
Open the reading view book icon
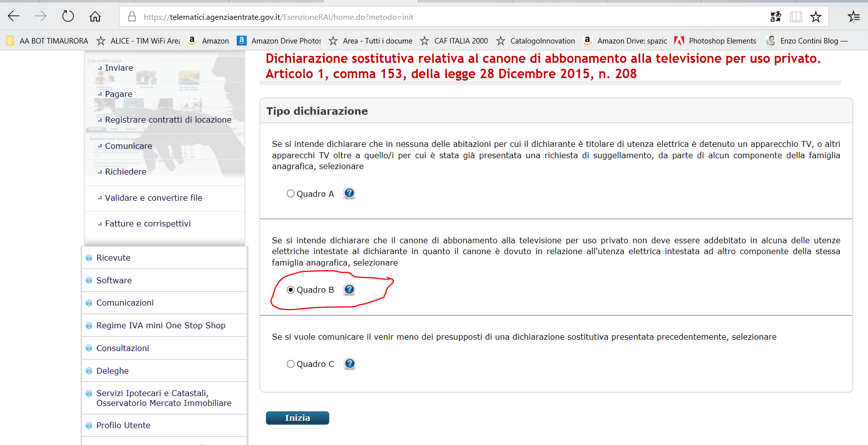(796, 17)
